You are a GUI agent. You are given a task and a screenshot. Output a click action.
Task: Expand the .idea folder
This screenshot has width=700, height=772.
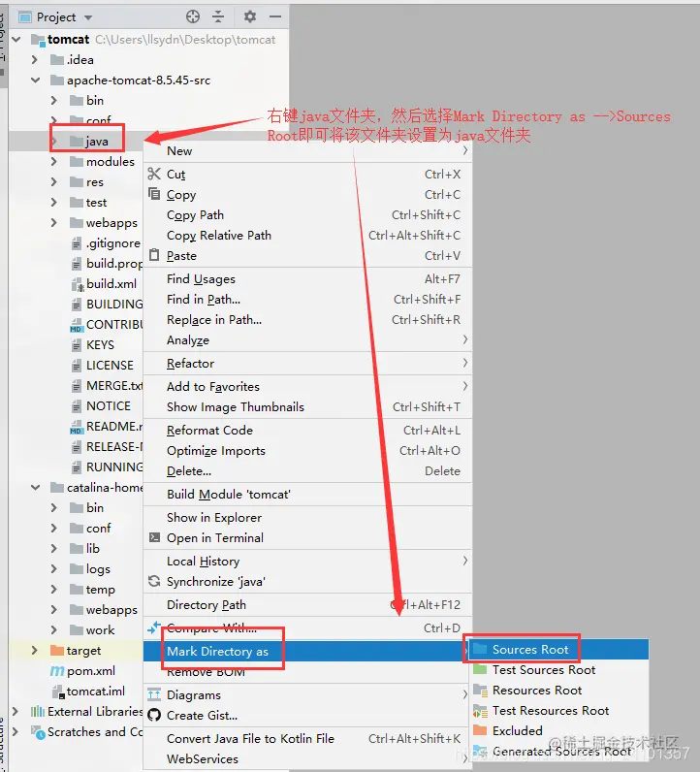[x=34, y=59]
